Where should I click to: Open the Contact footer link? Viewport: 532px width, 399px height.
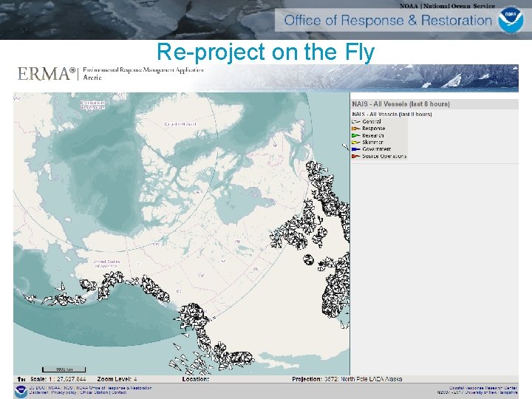[119, 392]
